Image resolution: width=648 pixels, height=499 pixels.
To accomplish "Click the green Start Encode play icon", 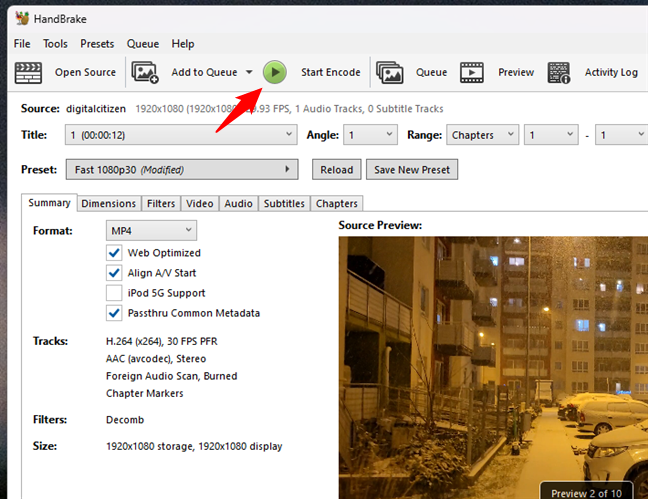I will (x=274, y=72).
